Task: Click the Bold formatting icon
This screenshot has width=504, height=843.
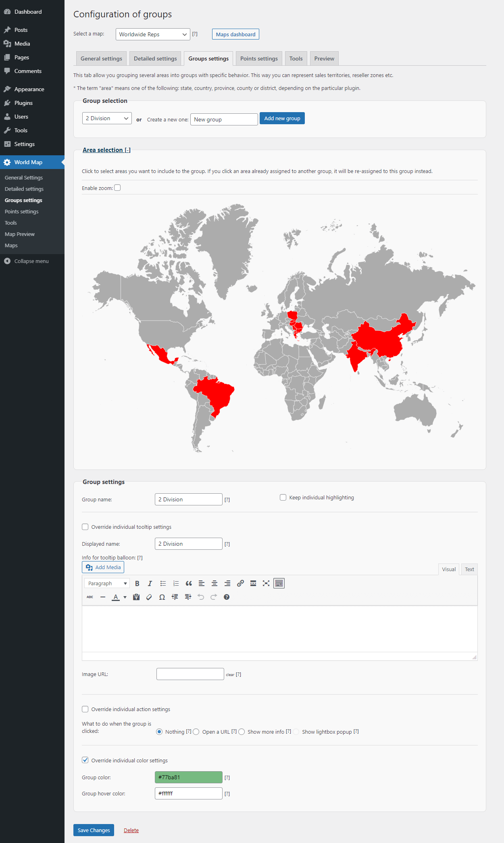Action: (x=137, y=584)
